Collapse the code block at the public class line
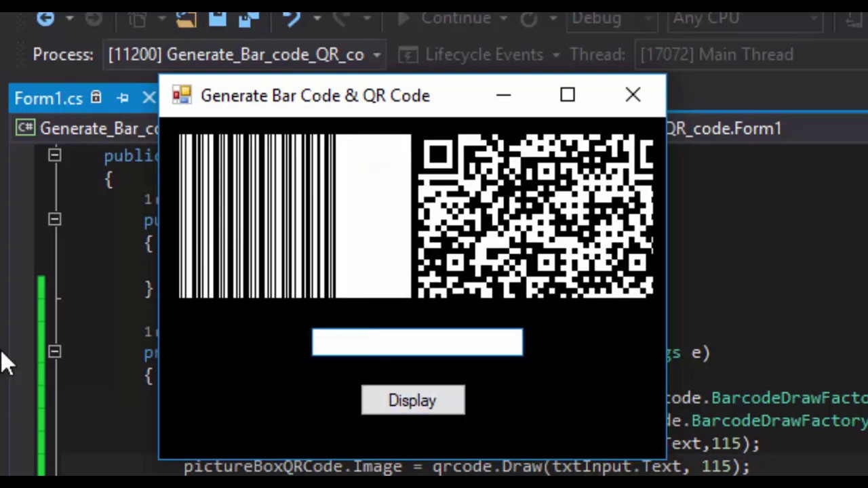This screenshot has height=488, width=868. point(55,156)
